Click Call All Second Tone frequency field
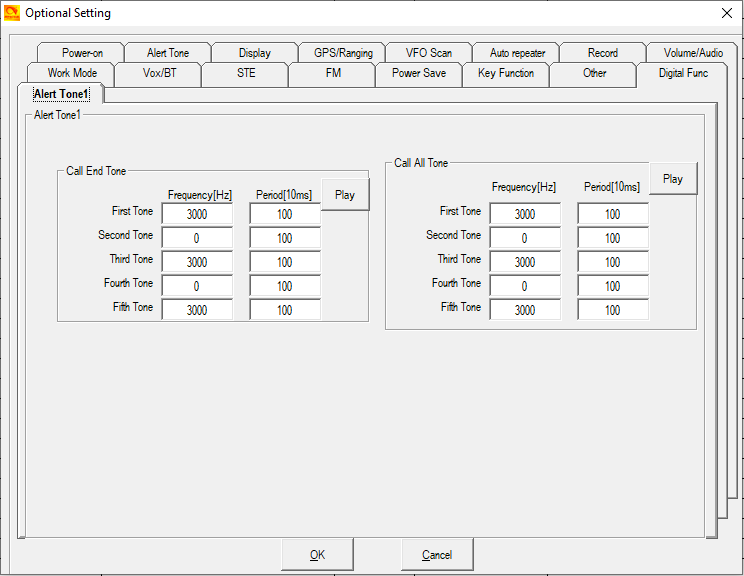The height and width of the screenshot is (576, 744). click(525, 238)
